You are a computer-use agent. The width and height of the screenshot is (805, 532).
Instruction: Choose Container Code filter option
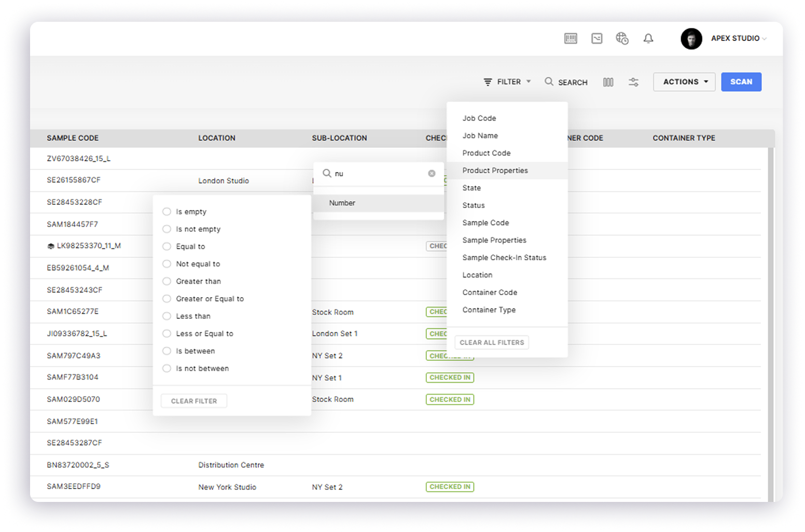coord(507,292)
